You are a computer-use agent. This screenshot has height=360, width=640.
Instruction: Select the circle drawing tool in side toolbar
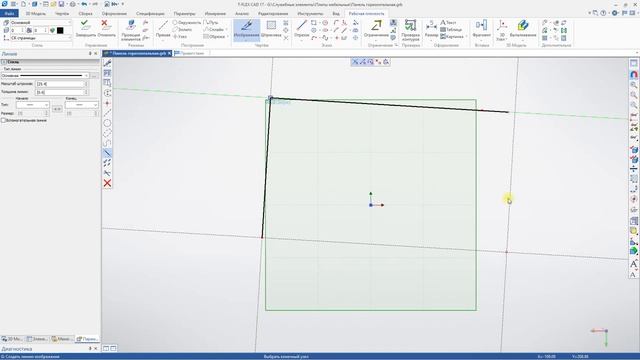pos(107,123)
